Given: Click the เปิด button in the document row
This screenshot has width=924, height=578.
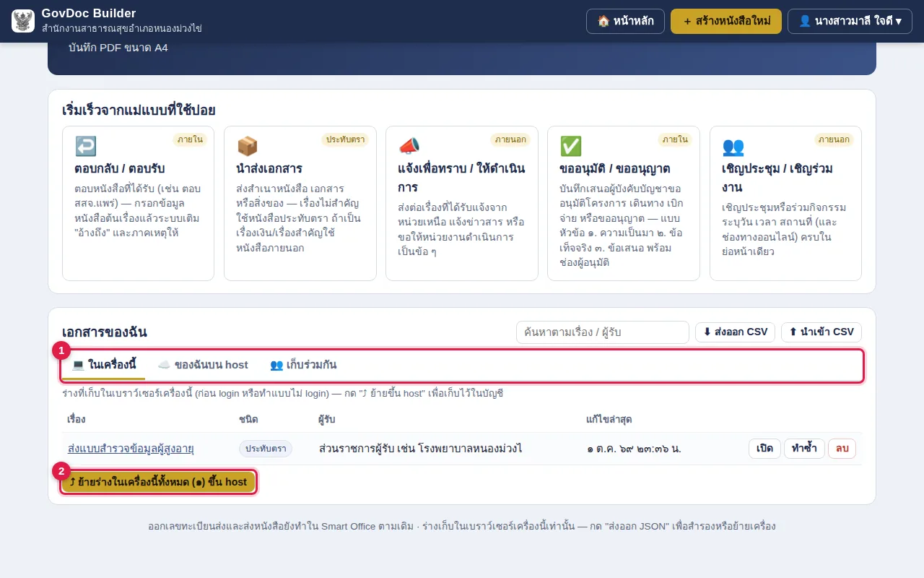Looking at the screenshot, I should (764, 449).
